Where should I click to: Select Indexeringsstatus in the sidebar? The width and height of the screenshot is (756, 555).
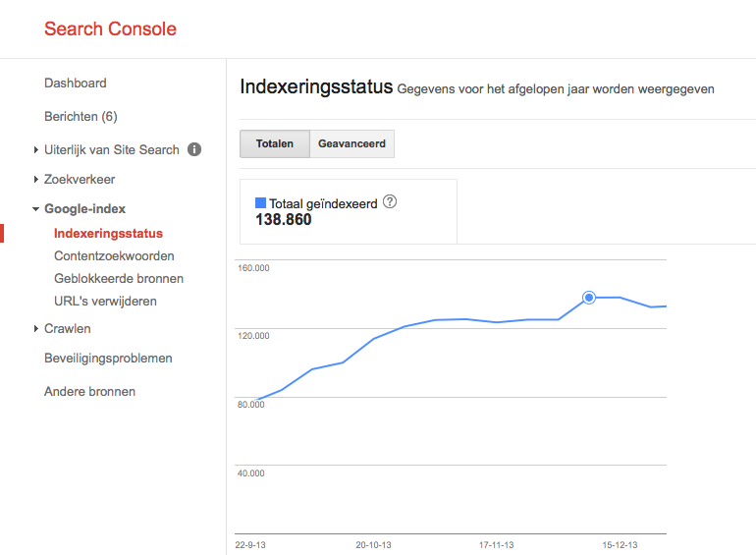108,234
